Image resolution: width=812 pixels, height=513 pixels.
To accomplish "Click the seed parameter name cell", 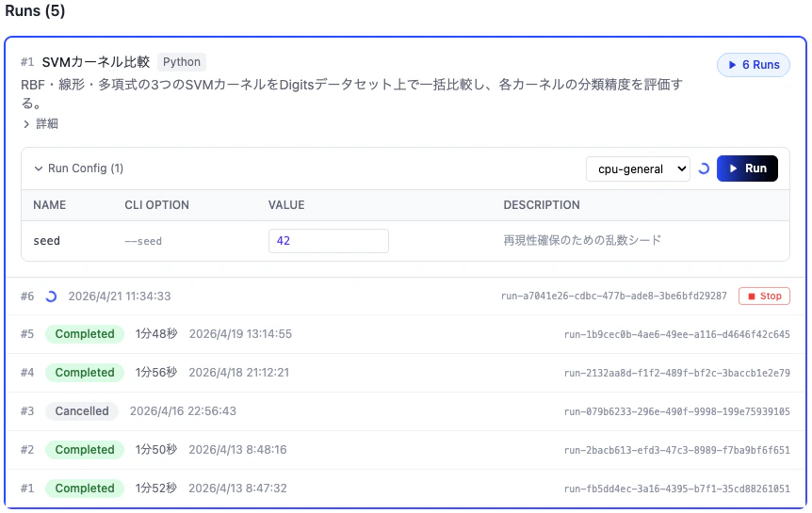I will point(46,241).
